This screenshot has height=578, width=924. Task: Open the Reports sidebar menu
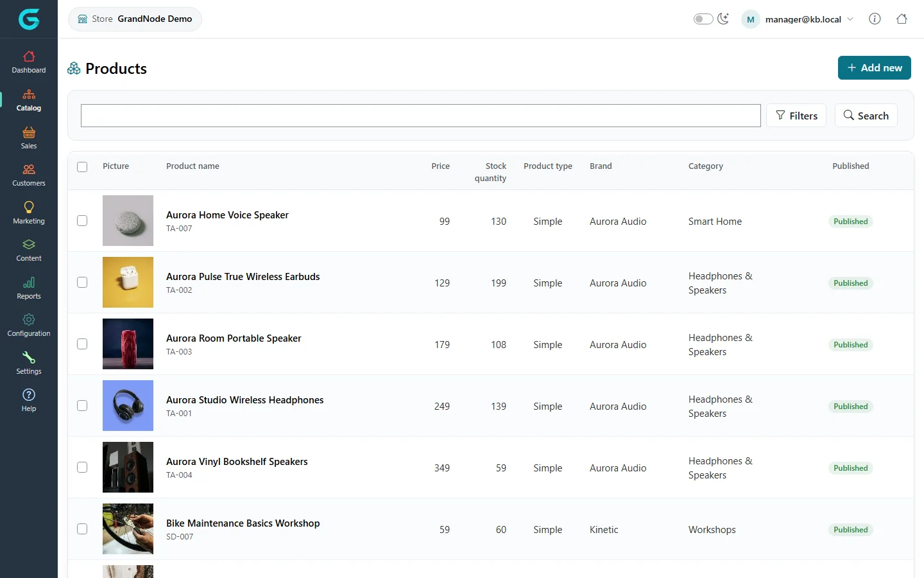(29, 288)
